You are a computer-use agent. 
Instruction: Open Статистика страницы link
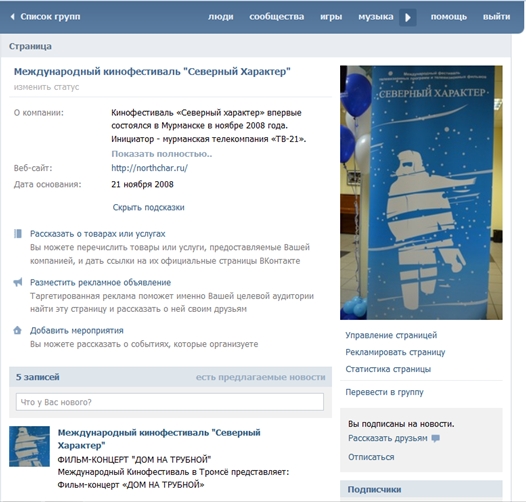[388, 369]
